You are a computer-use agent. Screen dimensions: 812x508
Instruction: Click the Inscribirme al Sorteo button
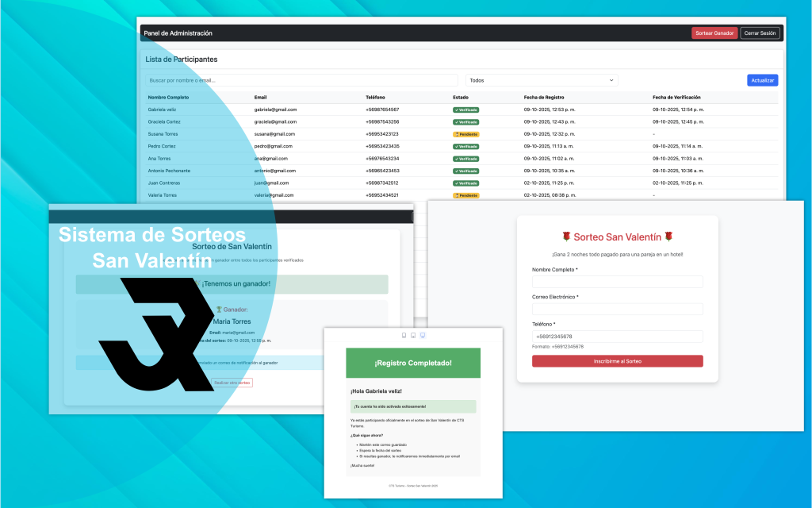617,361
